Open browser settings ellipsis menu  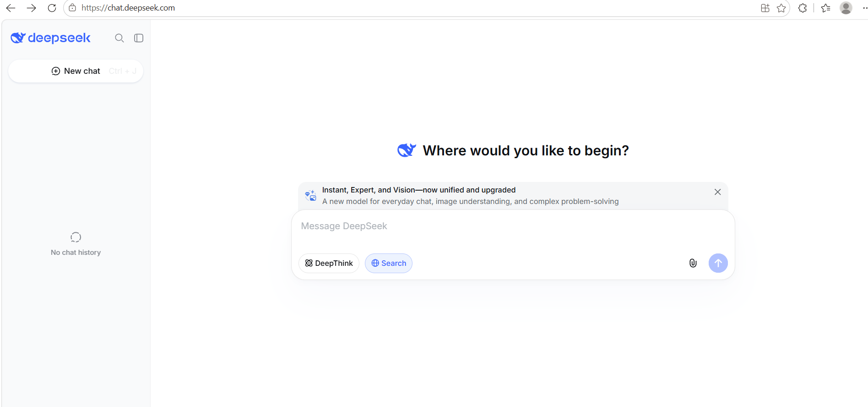pyautogui.click(x=864, y=8)
